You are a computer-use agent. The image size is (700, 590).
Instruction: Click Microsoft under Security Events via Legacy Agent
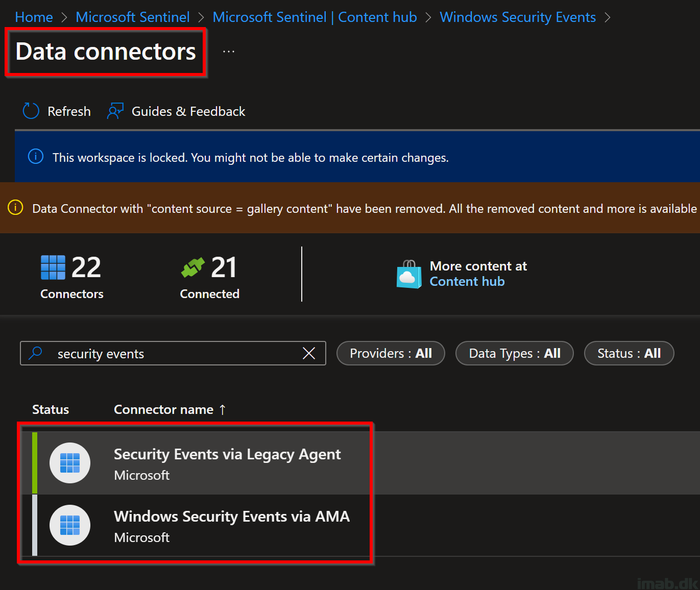tap(142, 475)
